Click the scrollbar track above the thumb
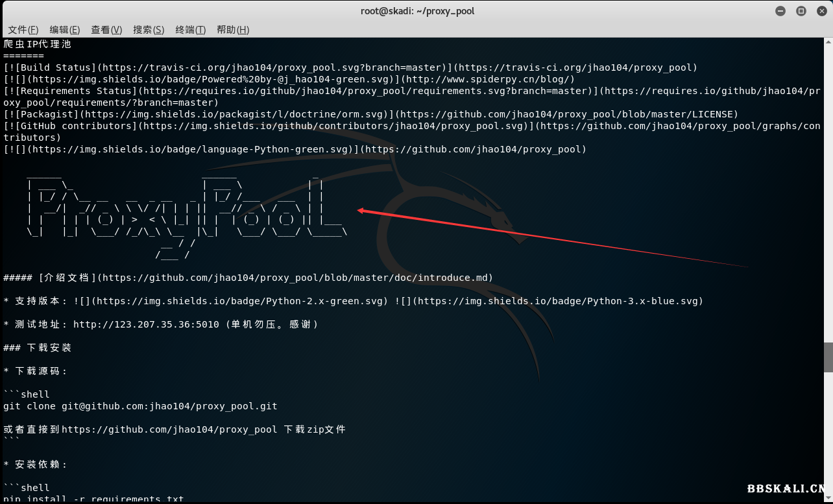The width and height of the screenshot is (833, 504). tap(828, 195)
